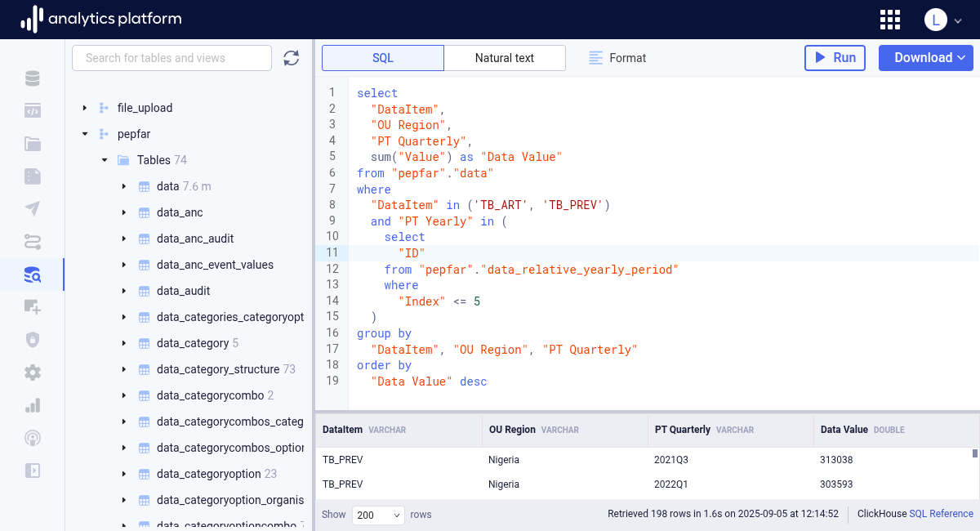Open the code editor sidebar icon

pyautogui.click(x=33, y=111)
